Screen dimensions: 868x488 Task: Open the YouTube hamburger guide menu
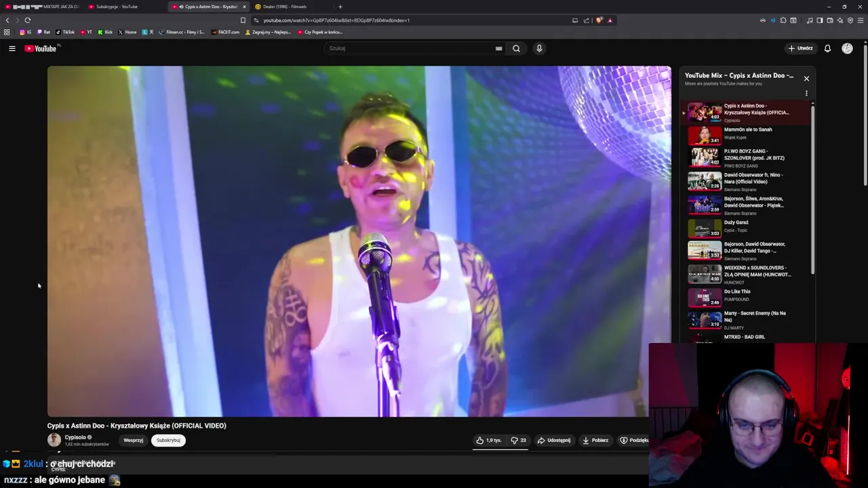click(12, 48)
